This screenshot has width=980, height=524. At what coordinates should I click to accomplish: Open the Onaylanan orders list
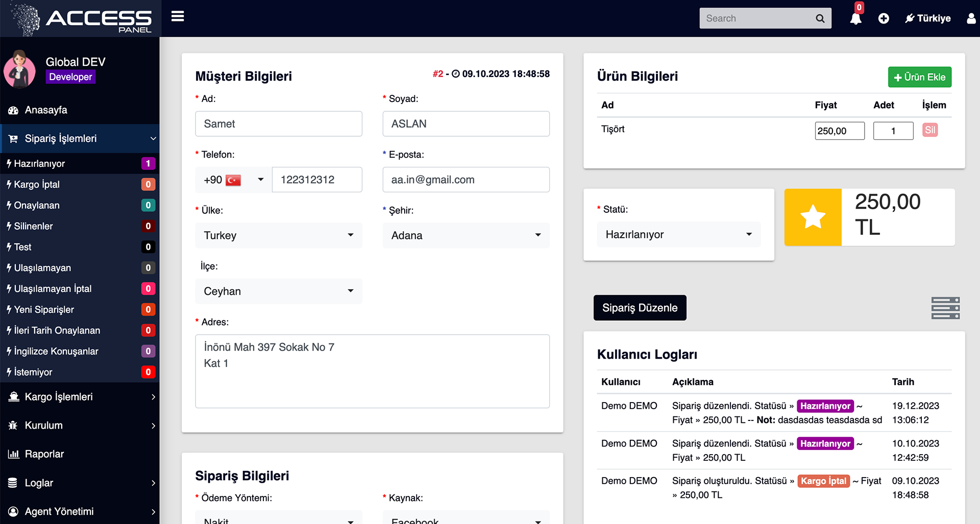tap(80, 206)
